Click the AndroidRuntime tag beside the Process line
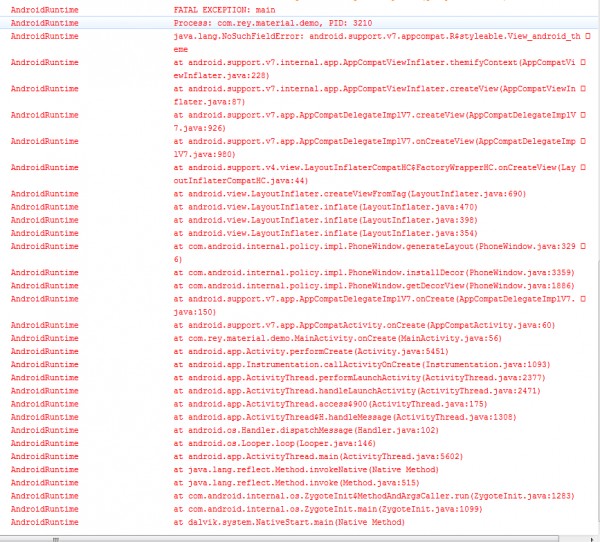The height and width of the screenshot is (542, 600). coord(44,23)
